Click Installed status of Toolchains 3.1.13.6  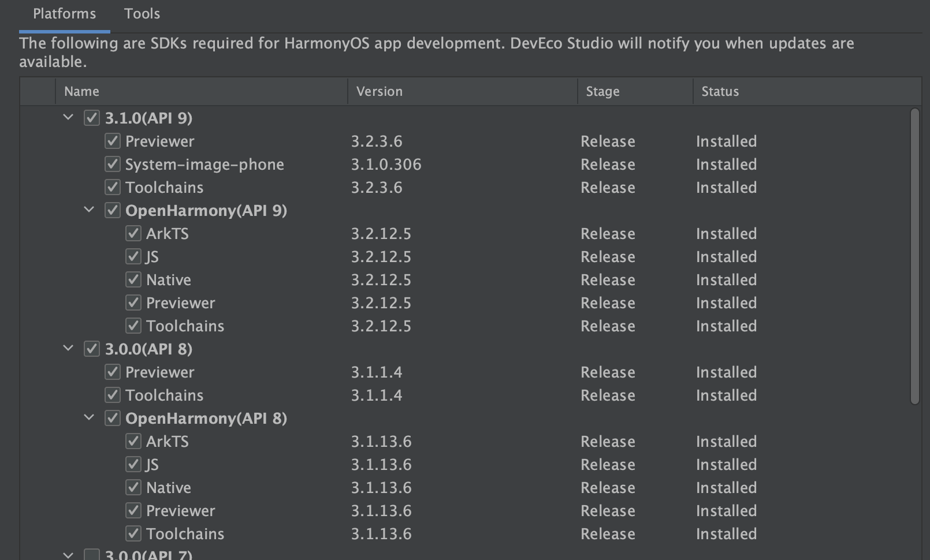coord(726,534)
